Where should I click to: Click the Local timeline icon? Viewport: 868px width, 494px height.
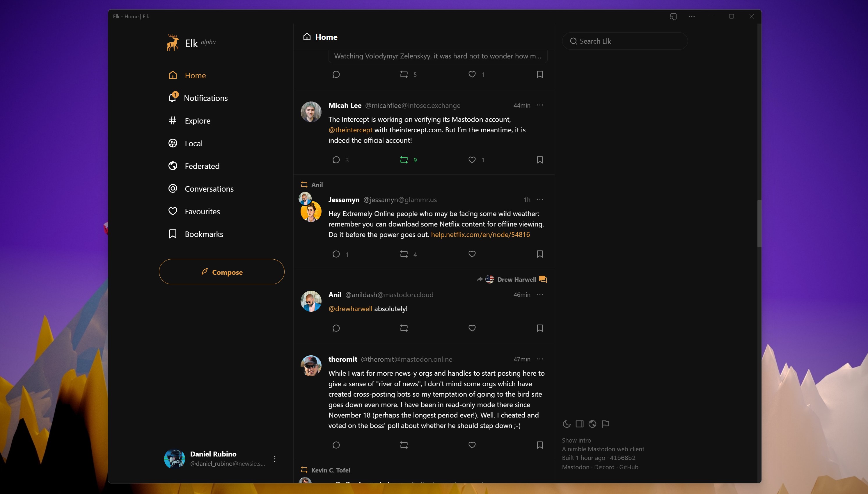173,142
